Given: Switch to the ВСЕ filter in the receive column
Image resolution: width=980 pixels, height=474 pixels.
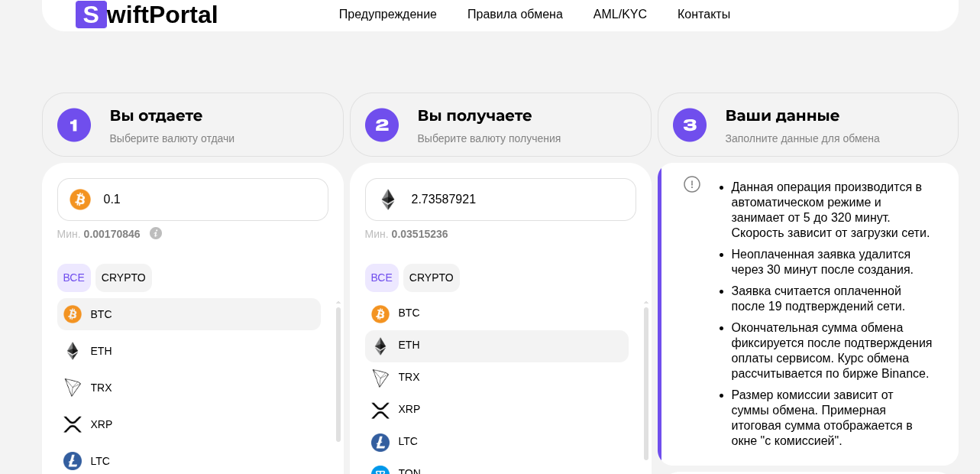Looking at the screenshot, I should pyautogui.click(x=382, y=278).
